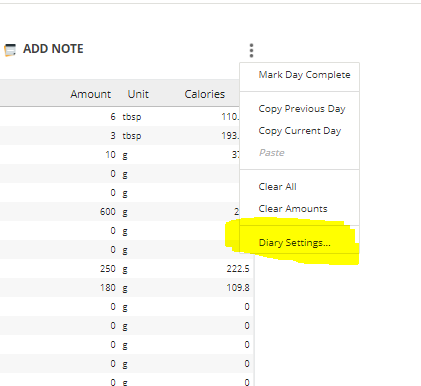Click the notepad icon beside ADD NOTE

(10, 50)
